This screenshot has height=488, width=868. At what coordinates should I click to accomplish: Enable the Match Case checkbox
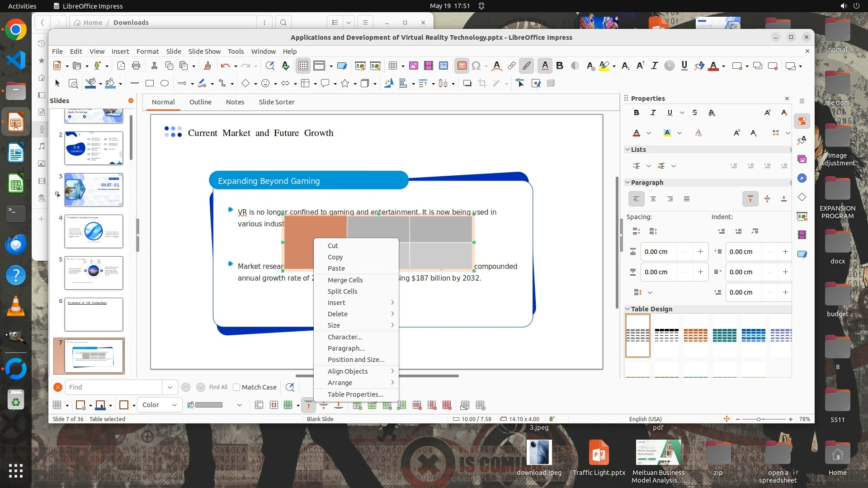pyautogui.click(x=236, y=387)
